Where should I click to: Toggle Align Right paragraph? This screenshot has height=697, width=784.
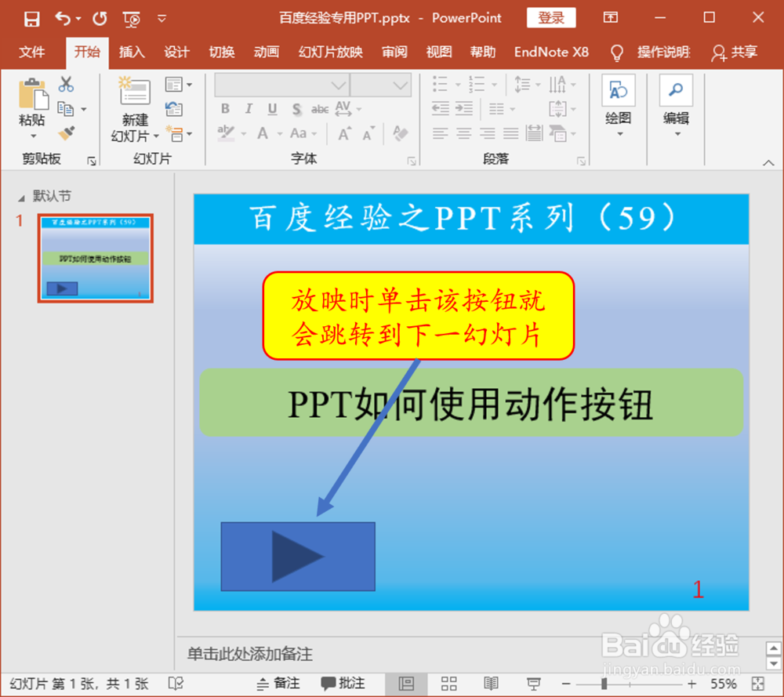click(x=487, y=133)
